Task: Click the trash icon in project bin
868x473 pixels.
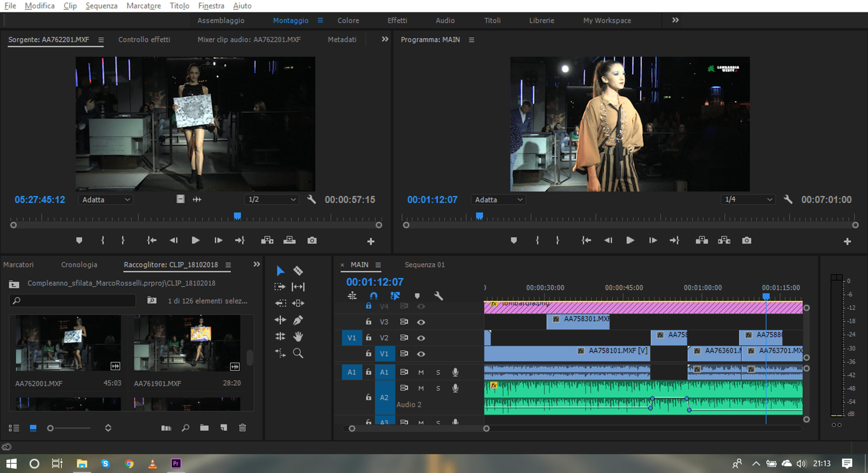Action: click(x=243, y=428)
